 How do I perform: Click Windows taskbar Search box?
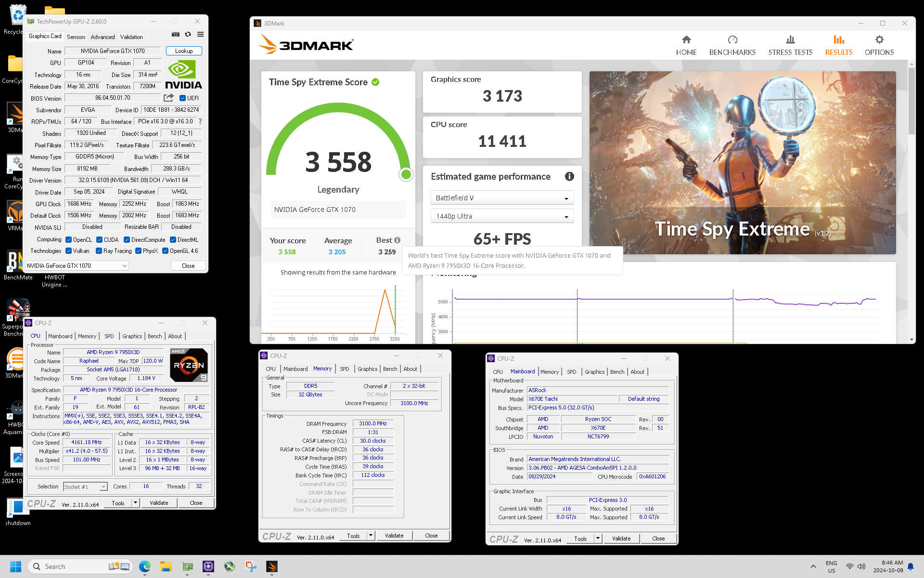(81, 566)
